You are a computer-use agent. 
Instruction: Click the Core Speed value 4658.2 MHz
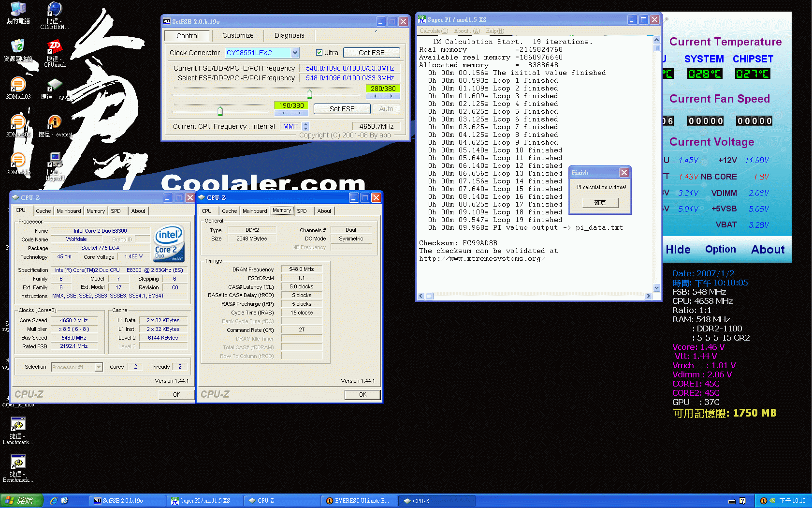(74, 320)
